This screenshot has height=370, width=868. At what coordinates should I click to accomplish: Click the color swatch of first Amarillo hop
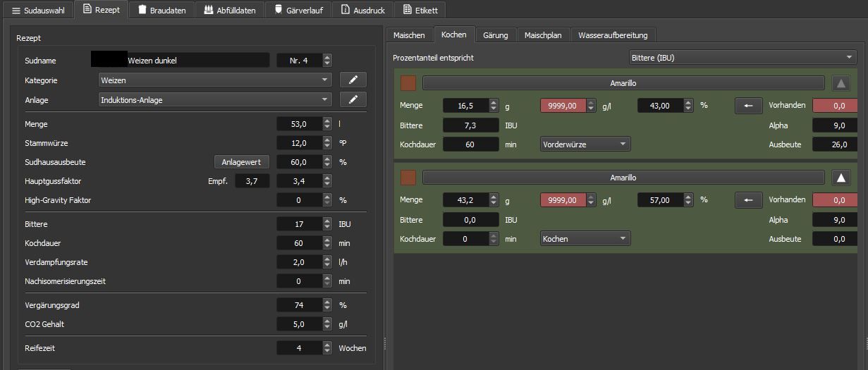coord(408,83)
